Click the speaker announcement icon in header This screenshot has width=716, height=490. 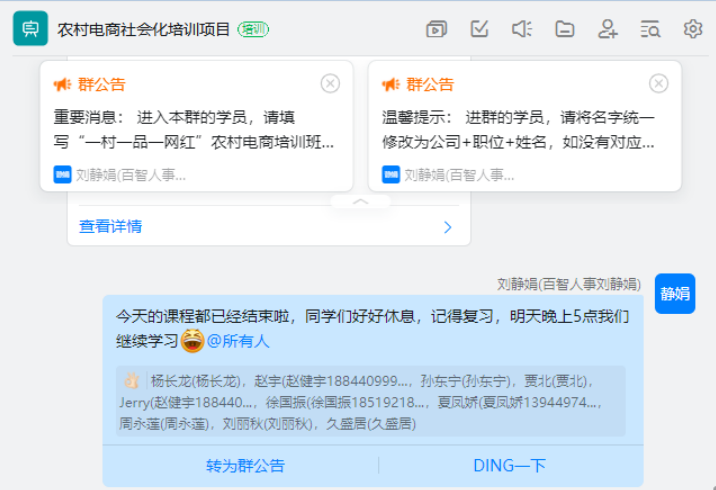click(x=521, y=29)
